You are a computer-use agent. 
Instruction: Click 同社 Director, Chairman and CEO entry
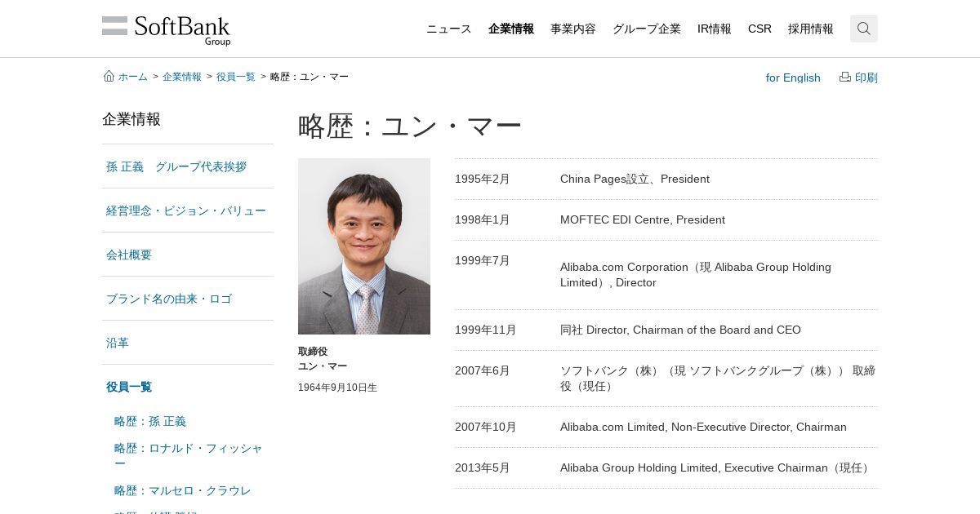[x=680, y=330]
